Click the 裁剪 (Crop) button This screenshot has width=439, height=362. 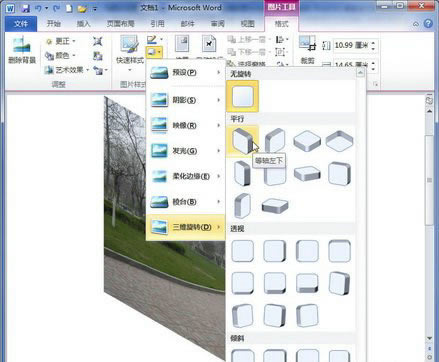tap(307, 50)
